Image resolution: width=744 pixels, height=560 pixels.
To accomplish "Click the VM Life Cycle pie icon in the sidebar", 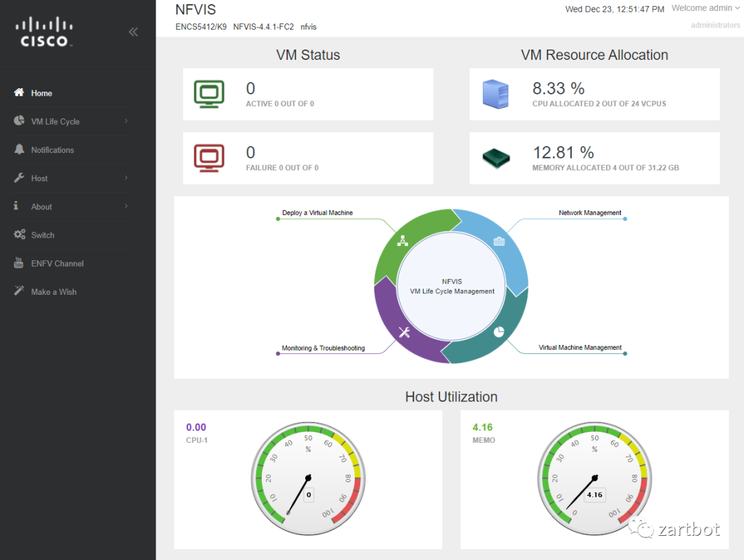I will [x=19, y=121].
